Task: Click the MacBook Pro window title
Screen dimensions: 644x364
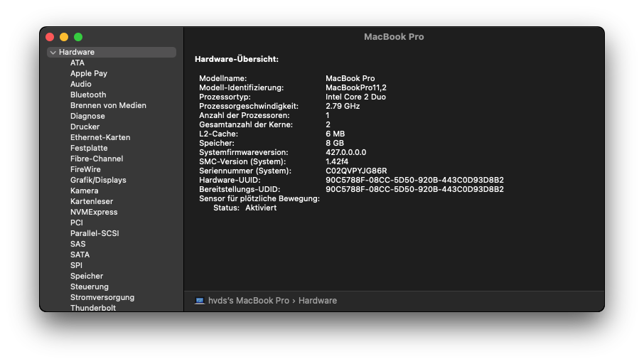Action: point(394,37)
